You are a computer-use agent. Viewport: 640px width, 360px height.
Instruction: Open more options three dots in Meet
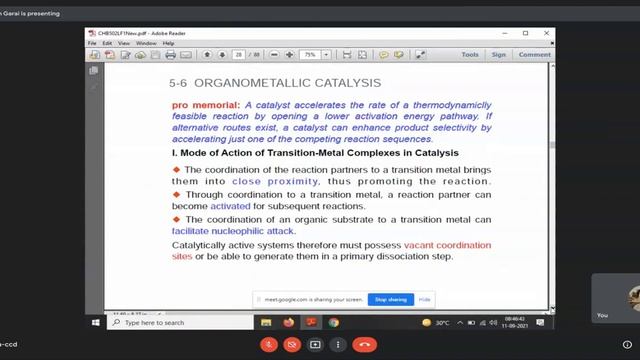pyautogui.click(x=338, y=344)
